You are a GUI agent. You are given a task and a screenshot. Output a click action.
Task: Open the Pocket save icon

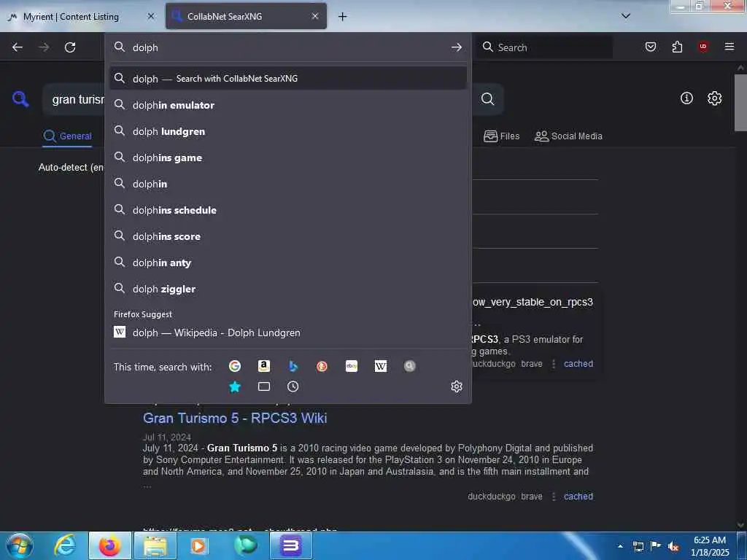(x=651, y=47)
